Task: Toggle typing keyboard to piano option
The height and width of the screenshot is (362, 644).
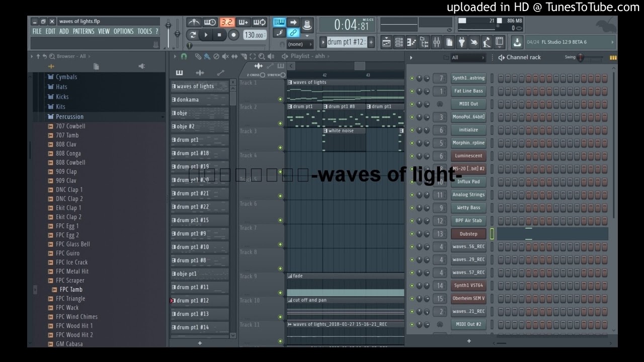Action: [279, 23]
